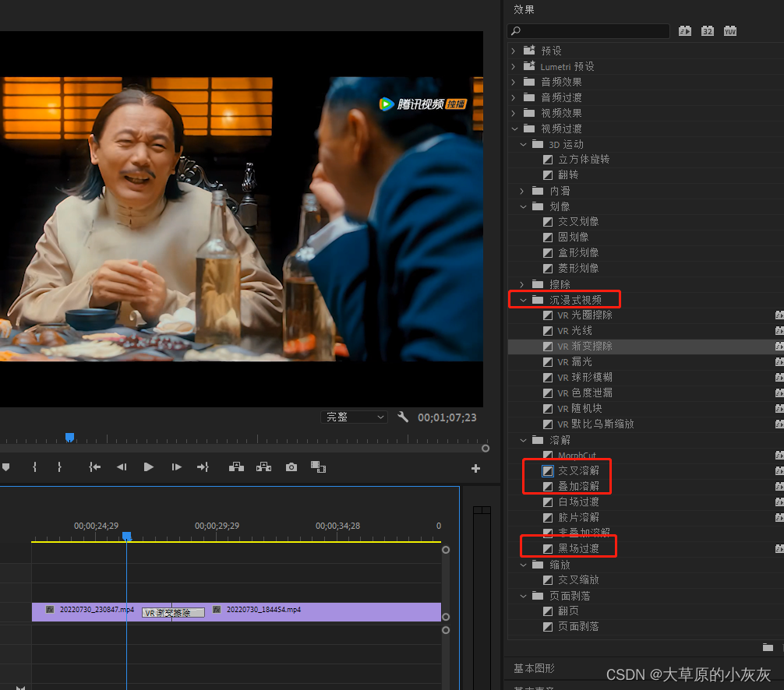Screen dimensions: 784x690
Task: Click the effects search field
Action: (588, 31)
